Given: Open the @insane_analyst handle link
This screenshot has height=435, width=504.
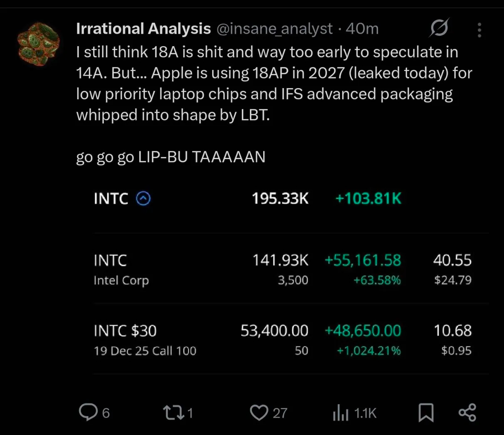Looking at the screenshot, I should pos(274,29).
